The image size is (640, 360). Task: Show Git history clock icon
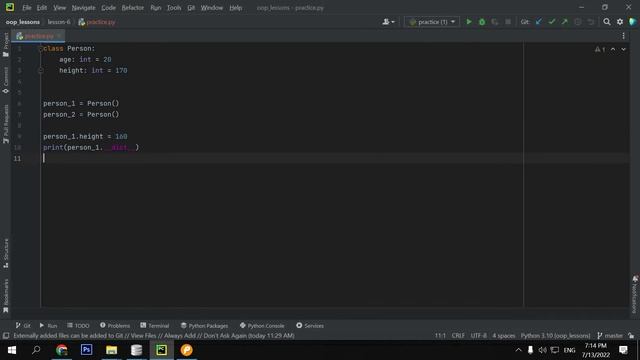tap(578, 22)
